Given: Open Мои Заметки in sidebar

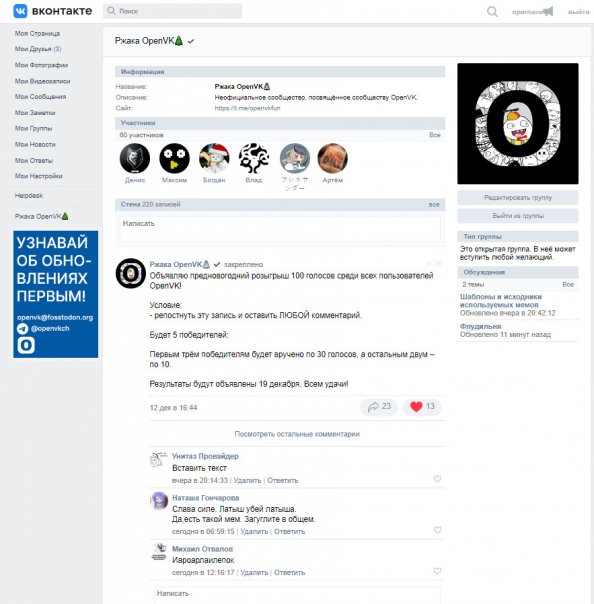Looking at the screenshot, I should pyautogui.click(x=35, y=113).
